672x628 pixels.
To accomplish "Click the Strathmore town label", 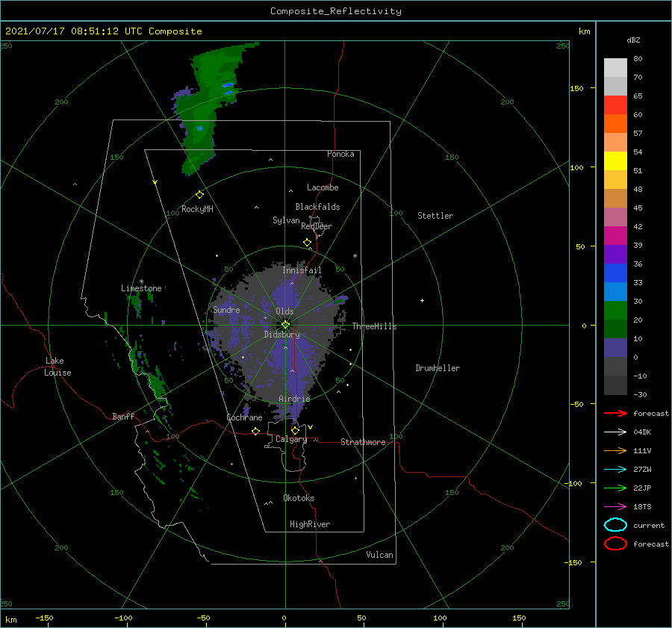I will (363, 442).
